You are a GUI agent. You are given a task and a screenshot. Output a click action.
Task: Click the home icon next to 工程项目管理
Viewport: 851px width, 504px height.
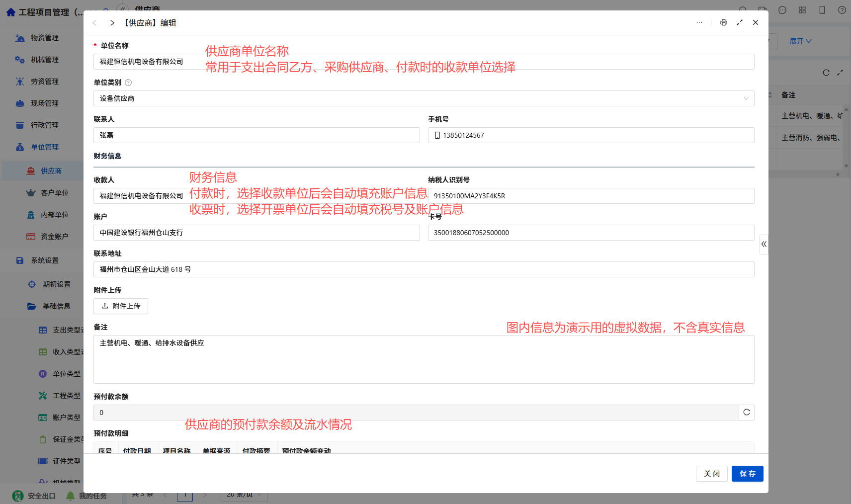(x=11, y=12)
